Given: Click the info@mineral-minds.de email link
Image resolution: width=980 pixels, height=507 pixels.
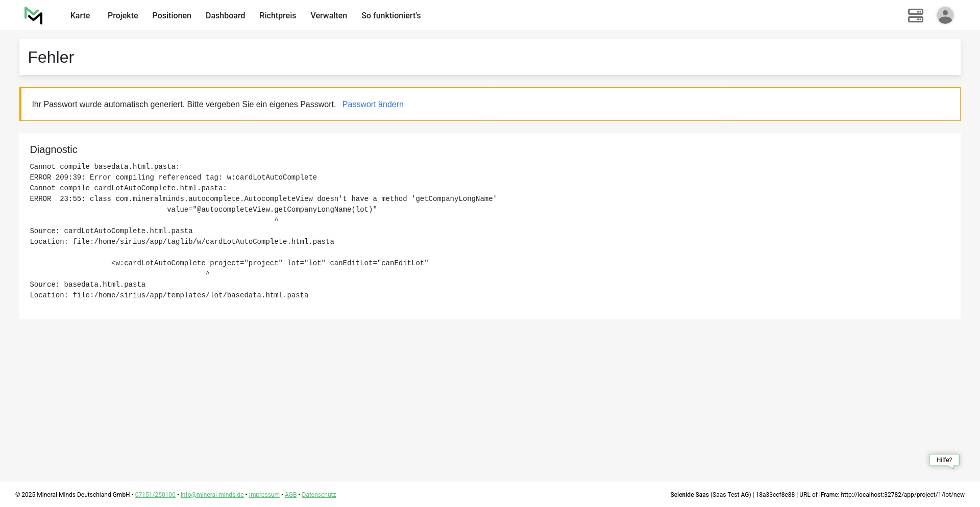Looking at the screenshot, I should tap(212, 495).
